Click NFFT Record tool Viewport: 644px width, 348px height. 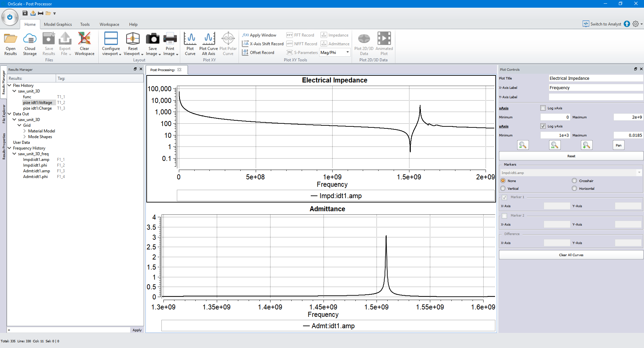(302, 44)
